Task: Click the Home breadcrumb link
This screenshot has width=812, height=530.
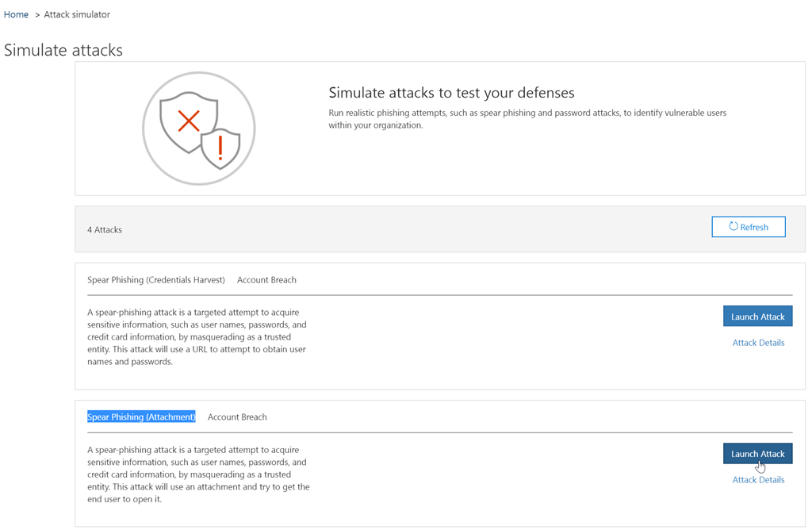Action: [x=16, y=14]
